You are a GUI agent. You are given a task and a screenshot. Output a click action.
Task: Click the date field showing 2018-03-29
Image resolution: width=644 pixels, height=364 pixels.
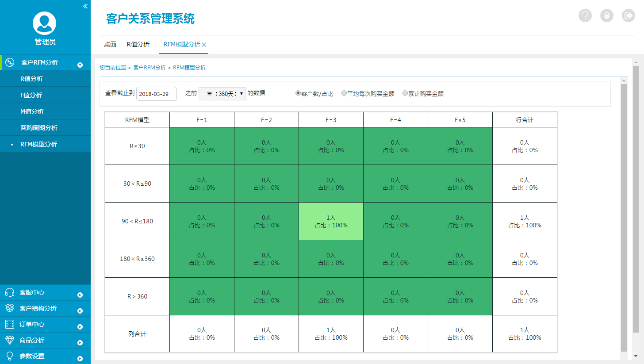point(157,94)
